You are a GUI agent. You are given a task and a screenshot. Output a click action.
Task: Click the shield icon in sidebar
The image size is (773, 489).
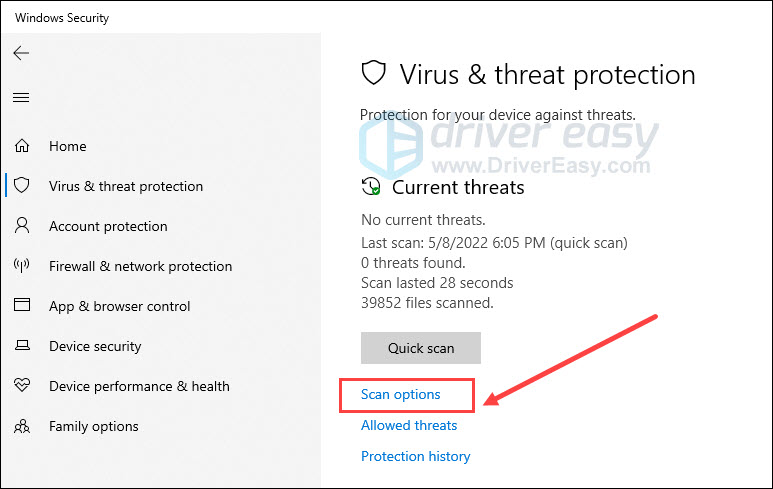[22, 186]
